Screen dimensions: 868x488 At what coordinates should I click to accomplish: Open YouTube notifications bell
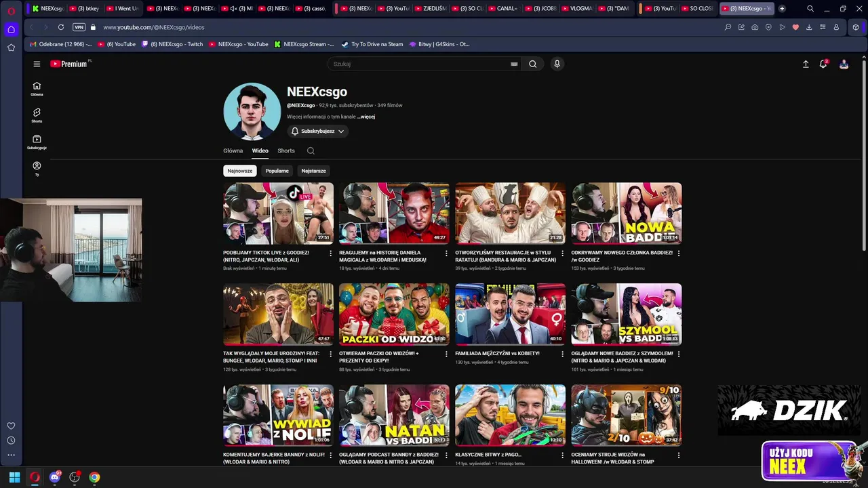click(823, 64)
